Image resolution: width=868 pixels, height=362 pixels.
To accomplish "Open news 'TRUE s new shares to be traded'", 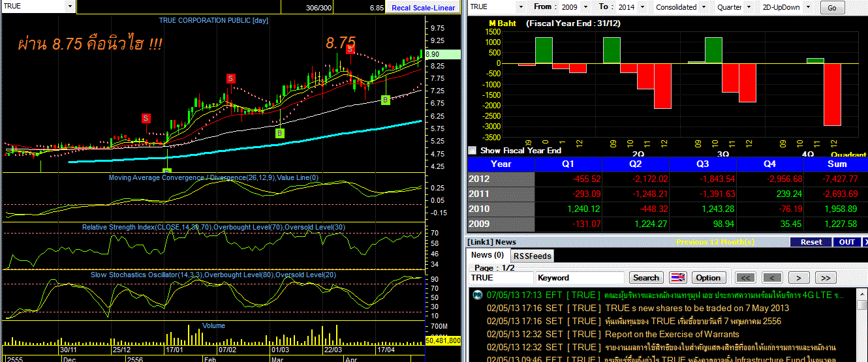I will click(x=696, y=308).
